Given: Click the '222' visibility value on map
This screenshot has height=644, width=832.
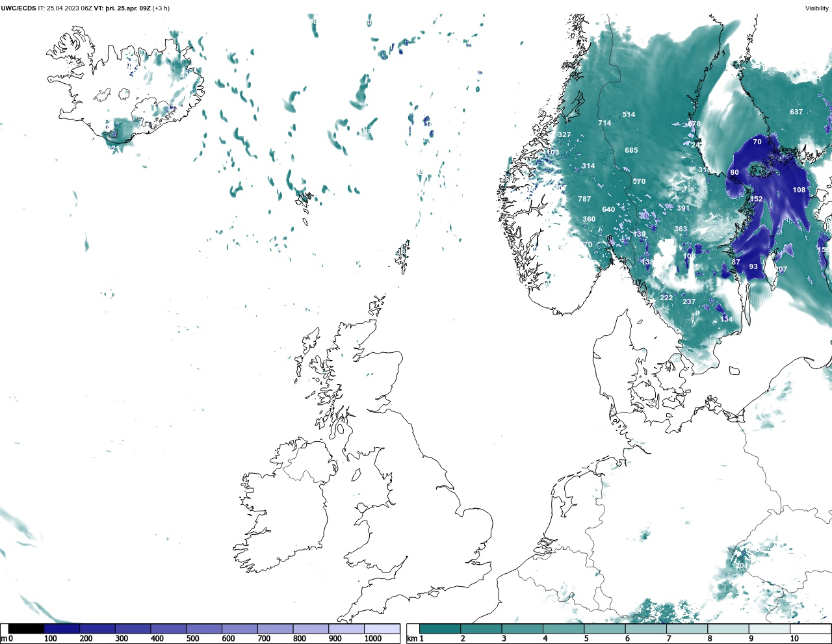Looking at the screenshot, I should point(666,298).
